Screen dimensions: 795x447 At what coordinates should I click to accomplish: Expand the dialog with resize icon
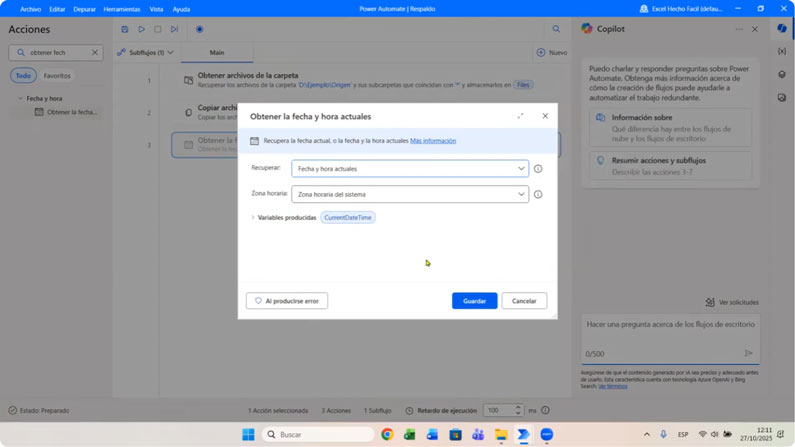pyautogui.click(x=520, y=116)
